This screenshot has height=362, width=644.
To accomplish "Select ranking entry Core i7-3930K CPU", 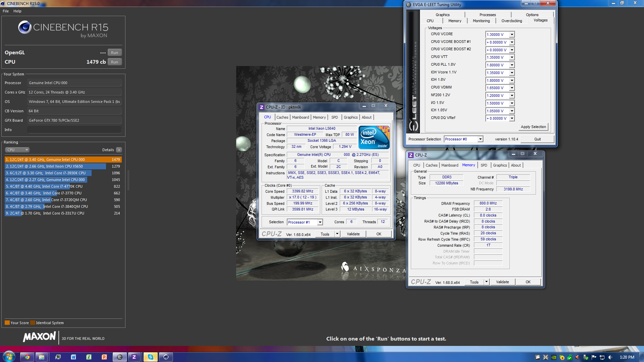I will 63,173.
